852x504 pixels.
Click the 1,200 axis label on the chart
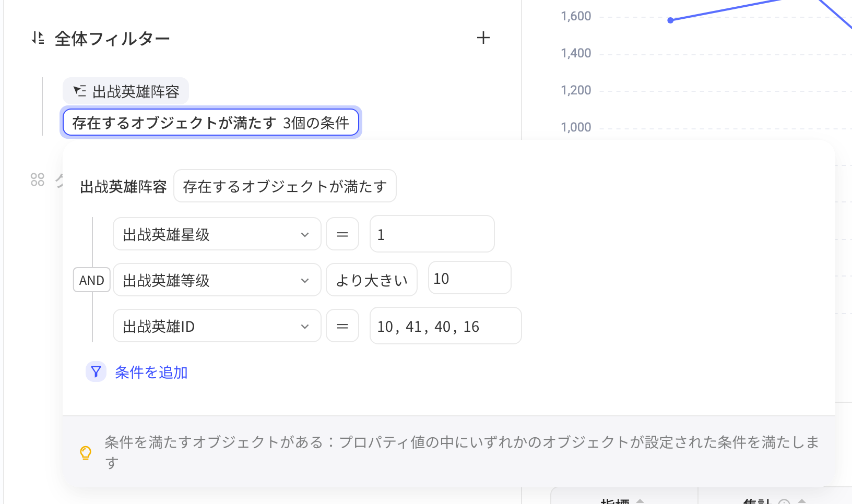click(576, 90)
